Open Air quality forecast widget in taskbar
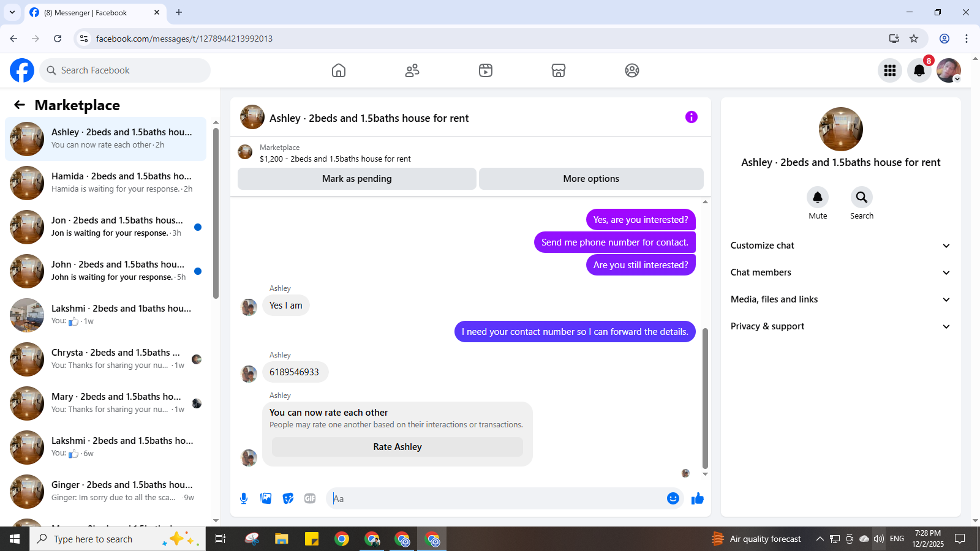980x551 pixels. [756, 539]
